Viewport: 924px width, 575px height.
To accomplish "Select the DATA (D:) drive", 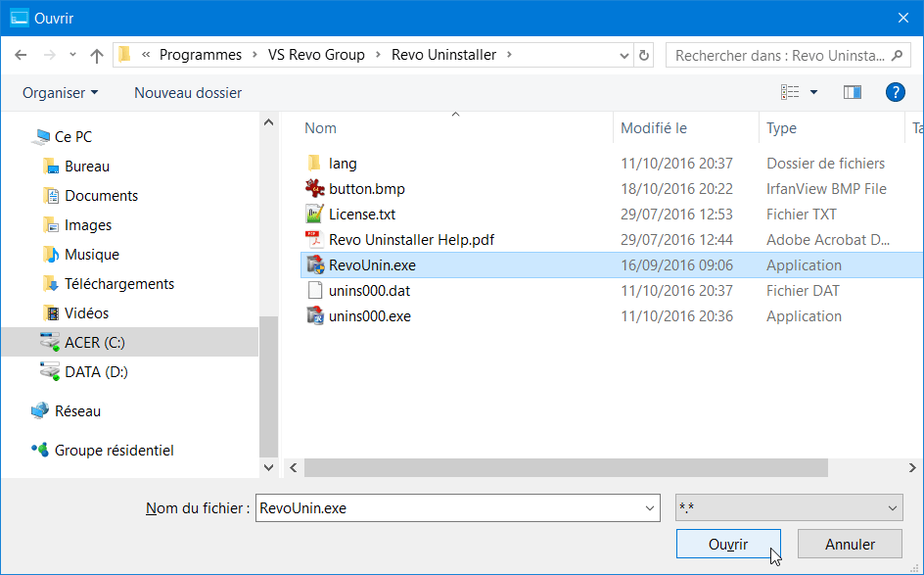I will pyautogui.click(x=96, y=372).
